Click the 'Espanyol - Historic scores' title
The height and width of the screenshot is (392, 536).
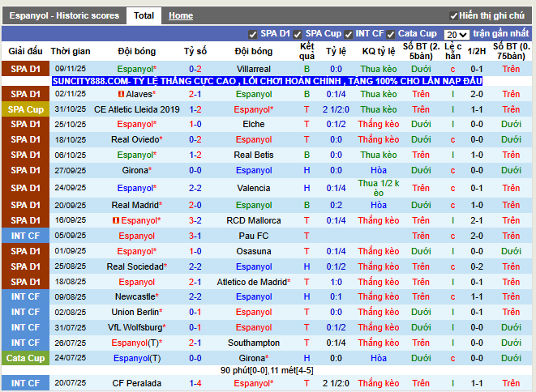click(64, 15)
